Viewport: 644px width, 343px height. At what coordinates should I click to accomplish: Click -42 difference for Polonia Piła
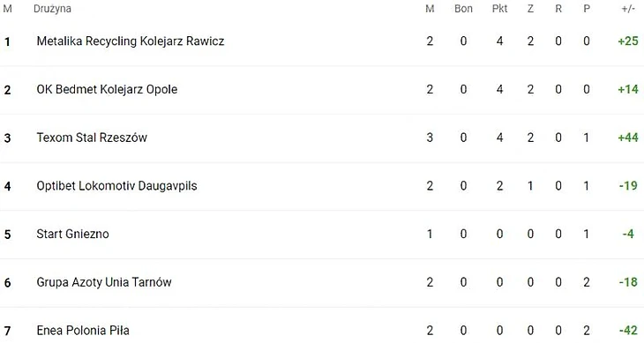tap(628, 331)
